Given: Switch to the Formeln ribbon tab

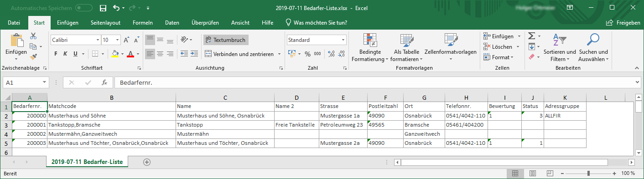Looking at the screenshot, I should (x=142, y=22).
